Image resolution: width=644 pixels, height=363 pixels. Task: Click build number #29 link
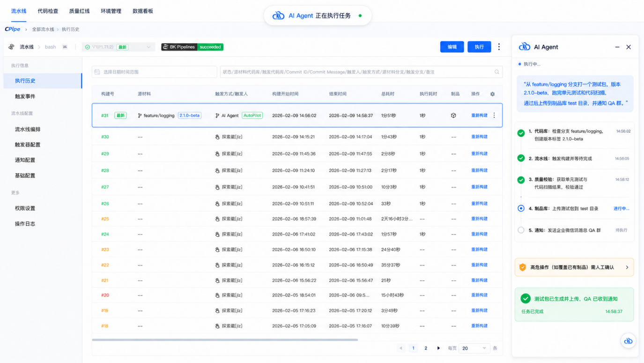(x=105, y=154)
